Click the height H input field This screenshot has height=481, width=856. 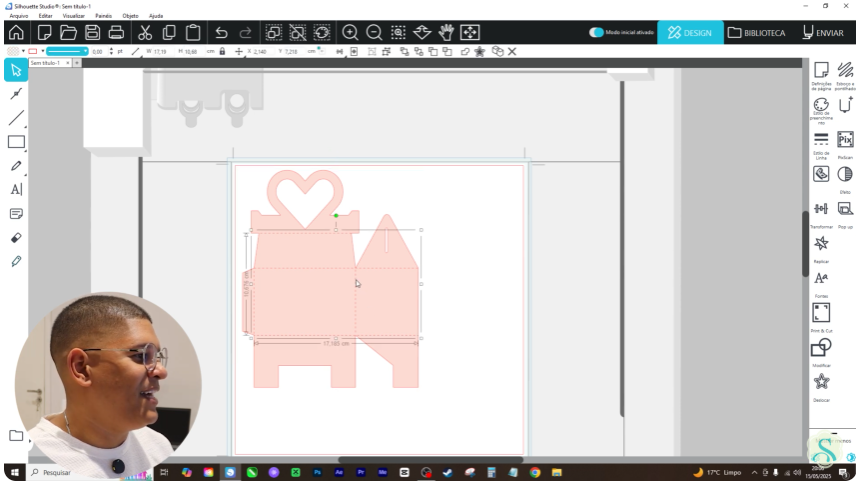coord(192,51)
